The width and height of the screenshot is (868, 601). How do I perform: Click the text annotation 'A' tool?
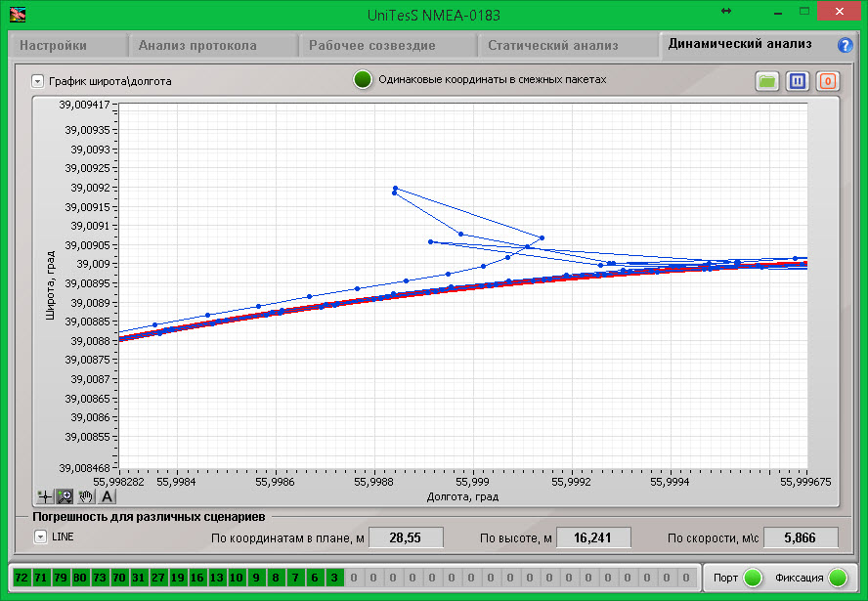pyautogui.click(x=108, y=496)
